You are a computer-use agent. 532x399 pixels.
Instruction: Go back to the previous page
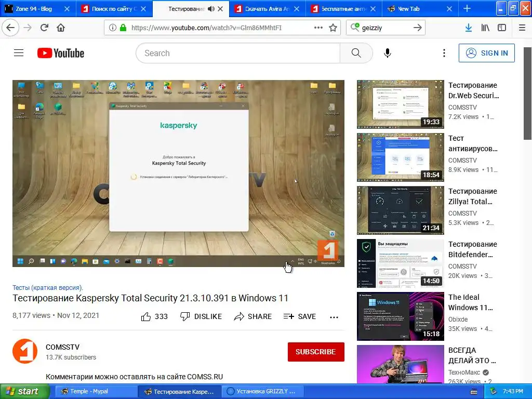[x=10, y=28]
